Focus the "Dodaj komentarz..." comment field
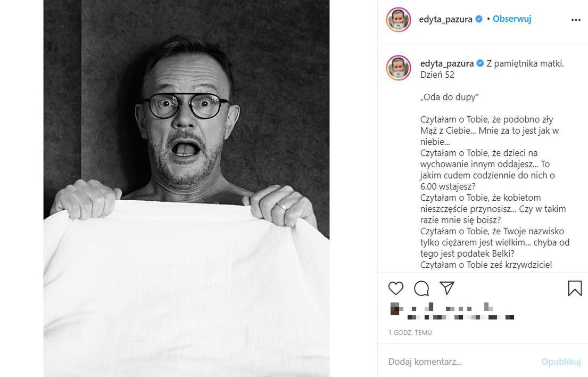Image resolution: width=588 pixels, height=377 pixels. click(458, 362)
